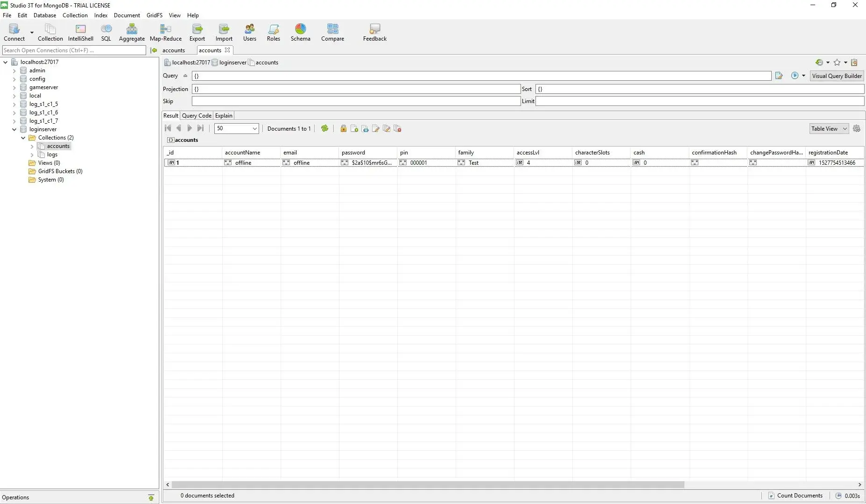This screenshot has height=504, width=866.
Task: Open the Schema explorer
Action: click(300, 33)
